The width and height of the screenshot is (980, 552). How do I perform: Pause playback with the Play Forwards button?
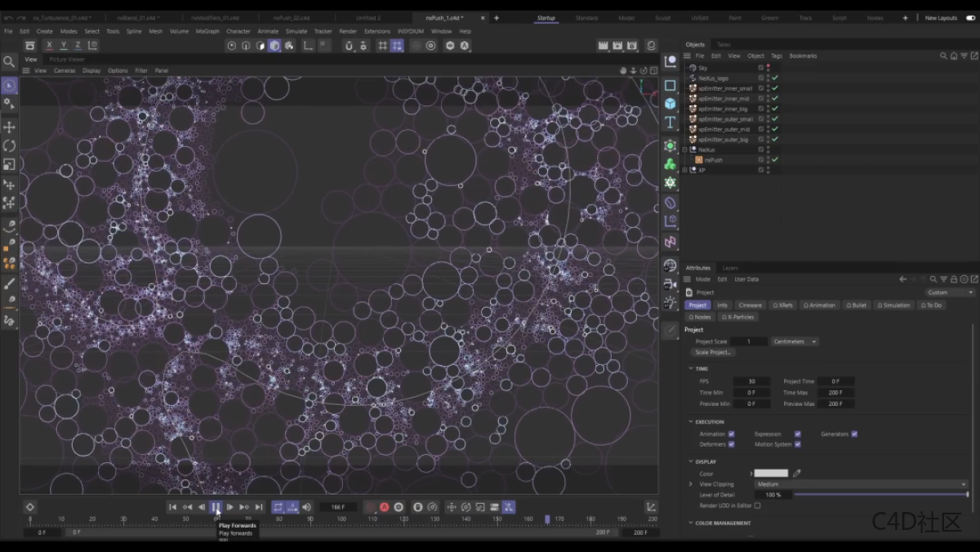(x=216, y=507)
